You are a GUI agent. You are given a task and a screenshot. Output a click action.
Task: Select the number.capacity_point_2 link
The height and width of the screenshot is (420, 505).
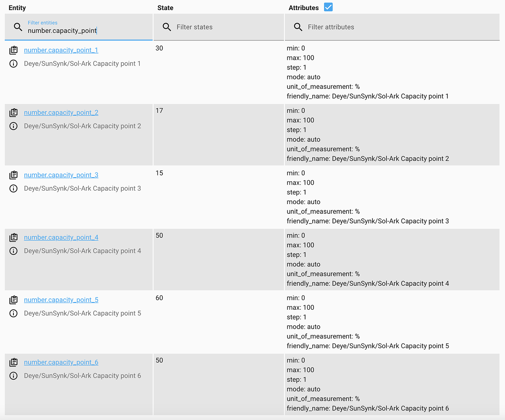pos(61,112)
